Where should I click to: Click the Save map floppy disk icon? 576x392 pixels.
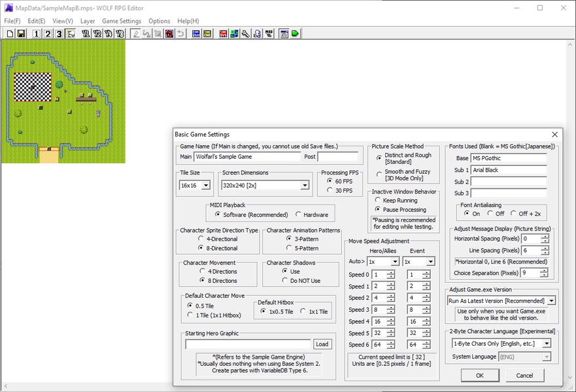[20, 33]
